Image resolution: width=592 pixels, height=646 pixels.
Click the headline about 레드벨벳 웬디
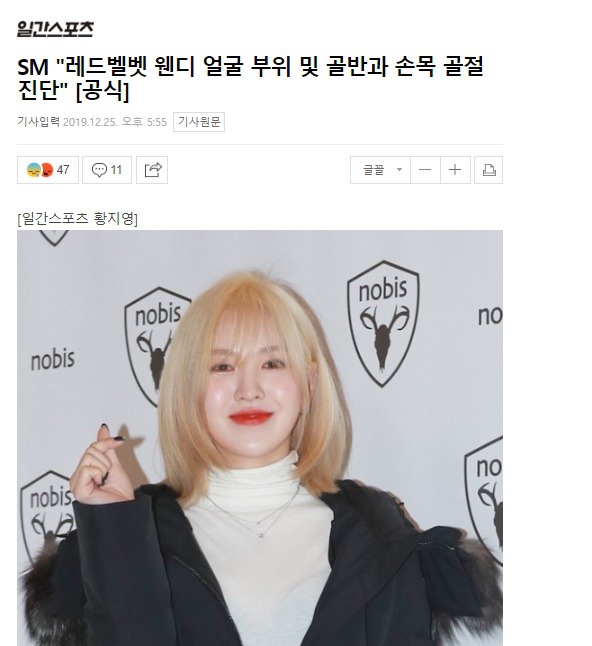click(250, 78)
